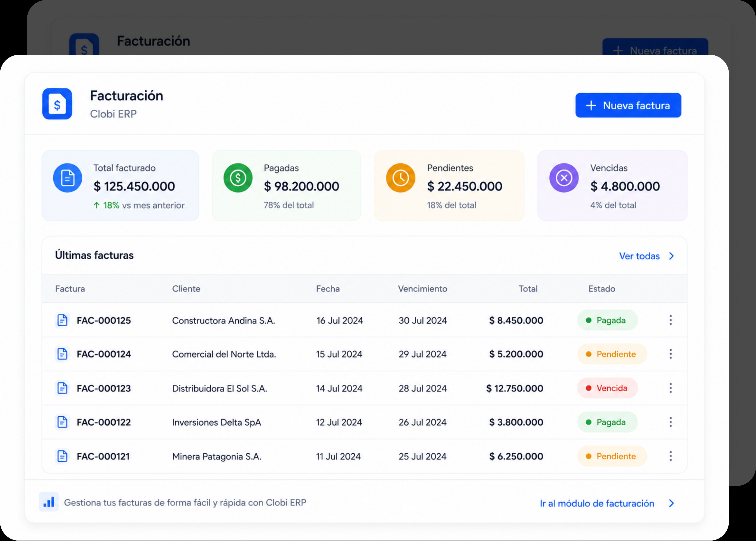Click the green Pagadas dollar icon
The width and height of the screenshot is (756, 541).
pos(238,178)
